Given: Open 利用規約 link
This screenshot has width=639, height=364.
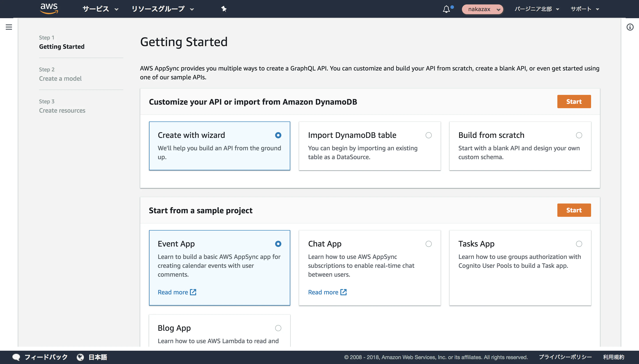Looking at the screenshot, I should (x=613, y=357).
